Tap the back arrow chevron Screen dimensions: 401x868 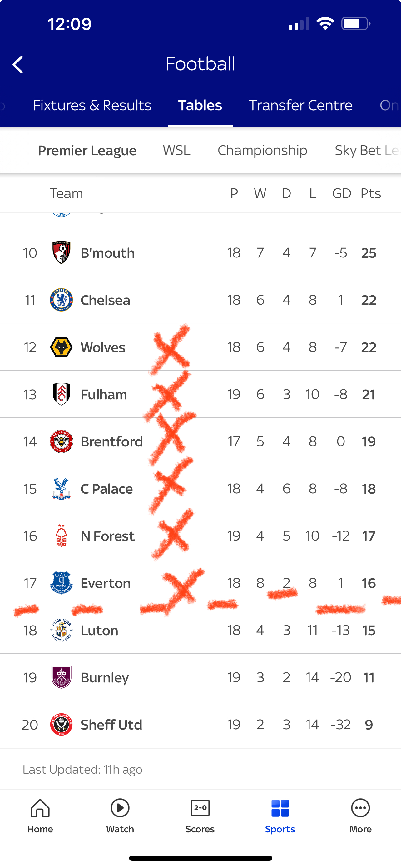[18, 64]
